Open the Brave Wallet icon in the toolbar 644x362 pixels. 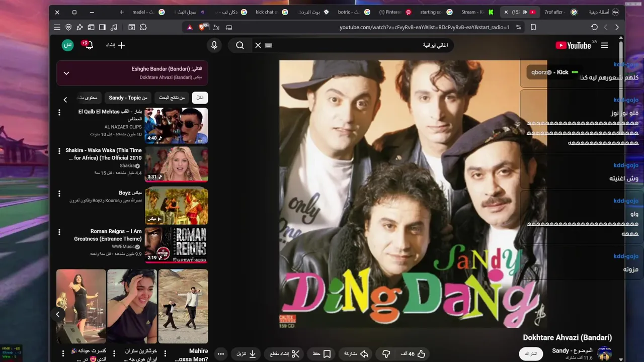click(x=91, y=27)
